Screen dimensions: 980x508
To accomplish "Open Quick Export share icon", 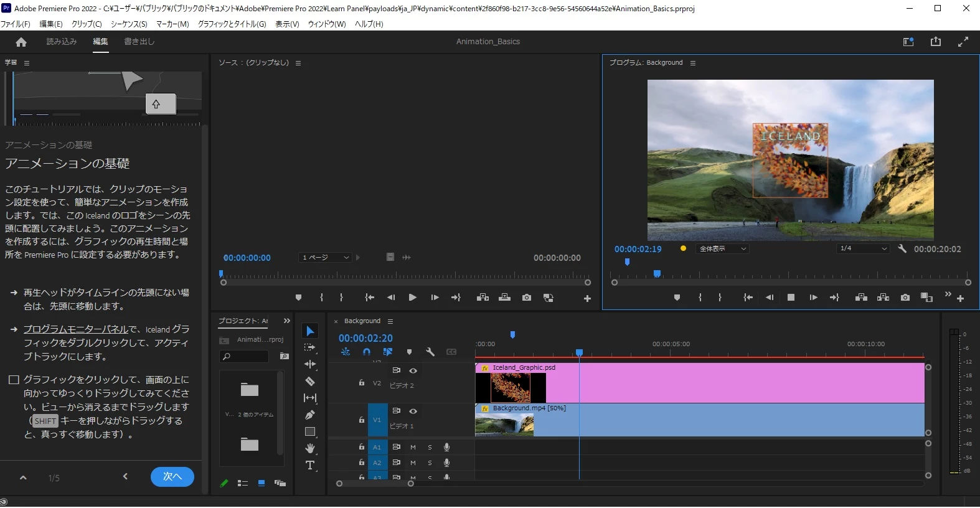I will 936,42.
